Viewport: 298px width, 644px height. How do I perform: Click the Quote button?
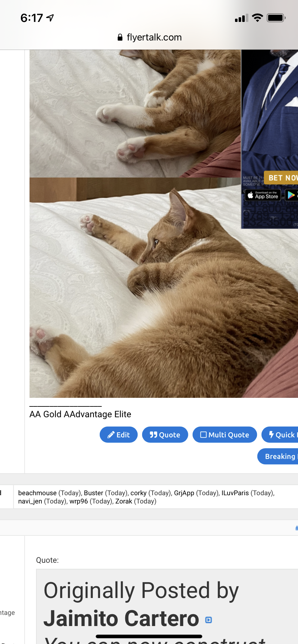click(x=165, y=434)
